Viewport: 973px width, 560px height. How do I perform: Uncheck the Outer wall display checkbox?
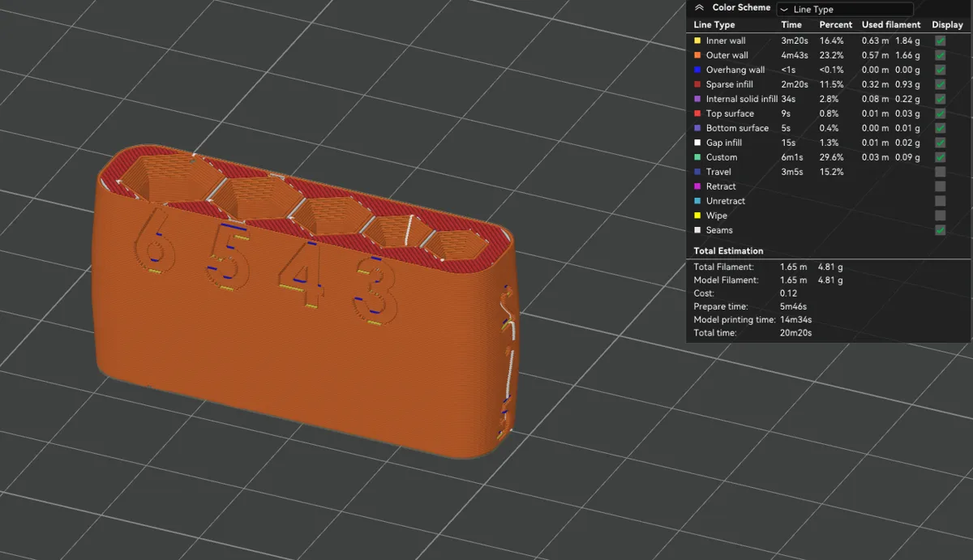(940, 55)
